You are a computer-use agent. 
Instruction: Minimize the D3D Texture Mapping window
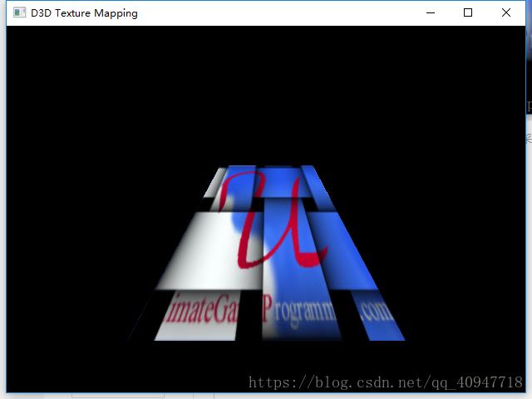click(x=431, y=13)
